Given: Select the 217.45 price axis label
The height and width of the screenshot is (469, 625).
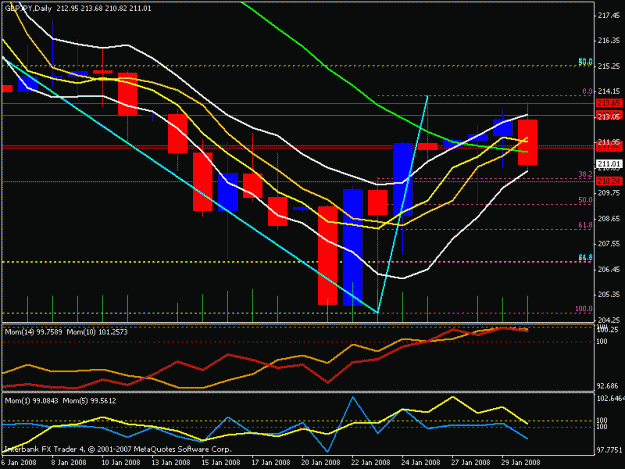Looking at the screenshot, I should 609,15.
